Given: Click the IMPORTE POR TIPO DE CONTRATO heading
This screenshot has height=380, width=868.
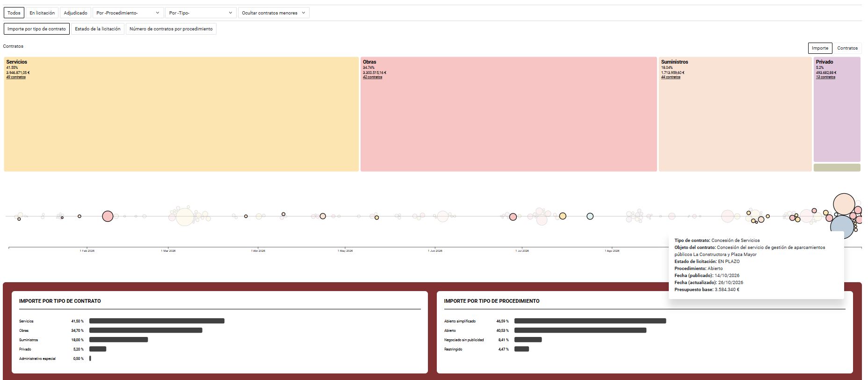Looking at the screenshot, I should tap(60, 301).
